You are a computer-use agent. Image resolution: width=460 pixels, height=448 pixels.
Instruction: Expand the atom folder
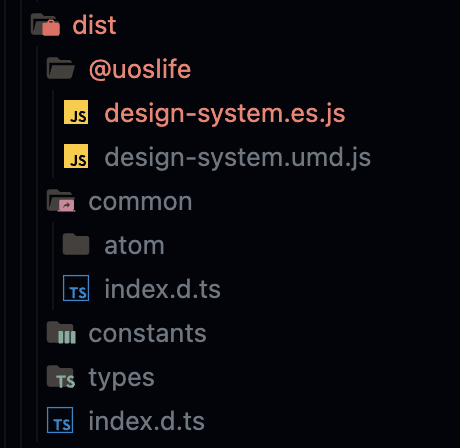134,246
